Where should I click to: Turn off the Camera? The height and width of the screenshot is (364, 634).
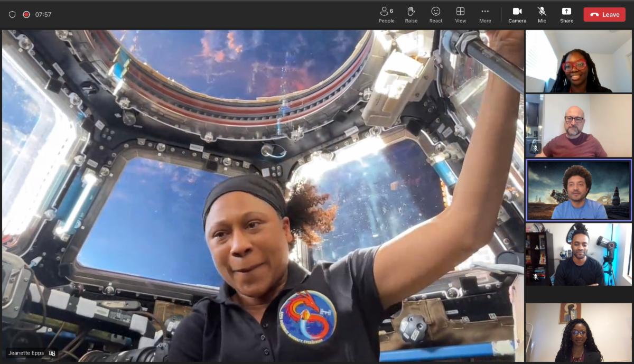tap(517, 14)
